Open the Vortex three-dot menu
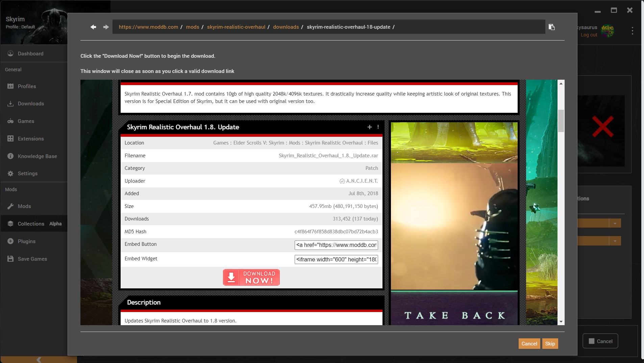This screenshot has height=363, width=644. click(x=633, y=31)
